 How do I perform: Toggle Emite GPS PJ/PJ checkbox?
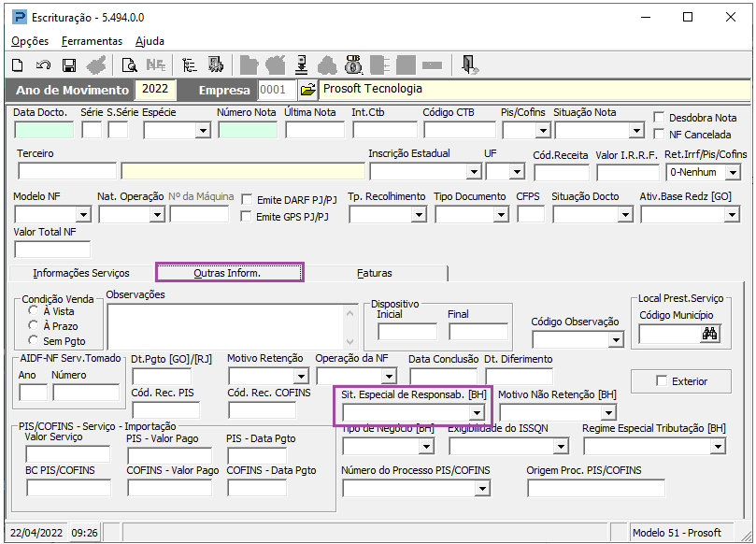coord(247,217)
